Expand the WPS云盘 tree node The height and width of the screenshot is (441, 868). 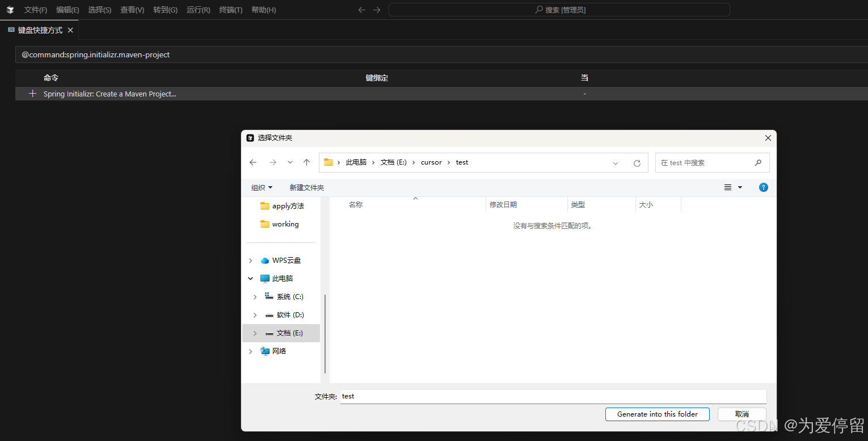[x=251, y=261]
